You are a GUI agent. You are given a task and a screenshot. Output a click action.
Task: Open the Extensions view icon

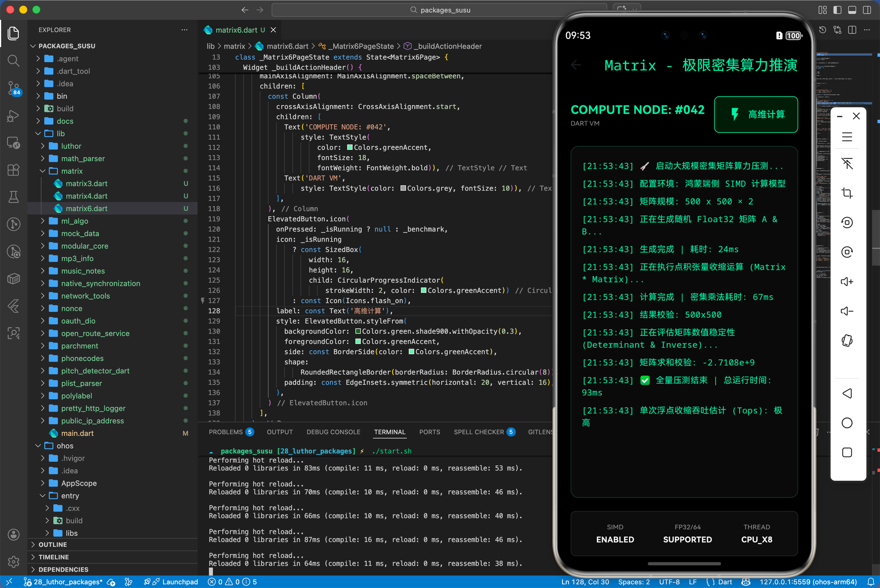14,170
